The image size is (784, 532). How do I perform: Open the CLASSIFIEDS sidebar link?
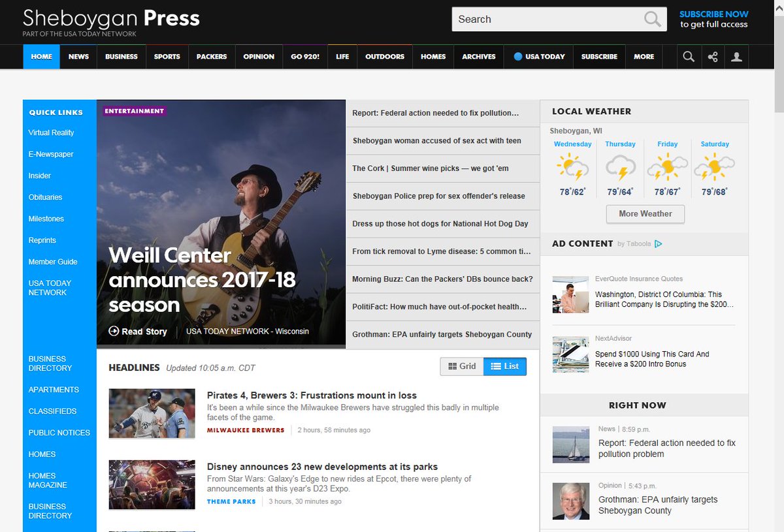tap(52, 411)
